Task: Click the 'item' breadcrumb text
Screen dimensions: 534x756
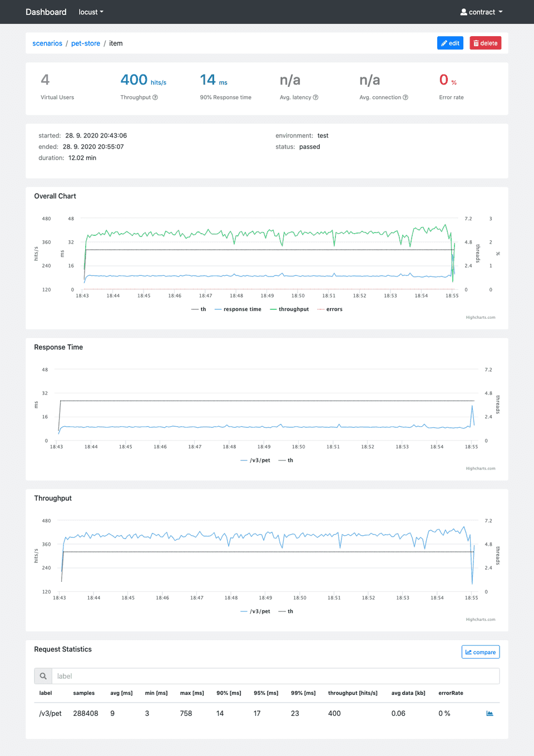Action: coord(116,43)
